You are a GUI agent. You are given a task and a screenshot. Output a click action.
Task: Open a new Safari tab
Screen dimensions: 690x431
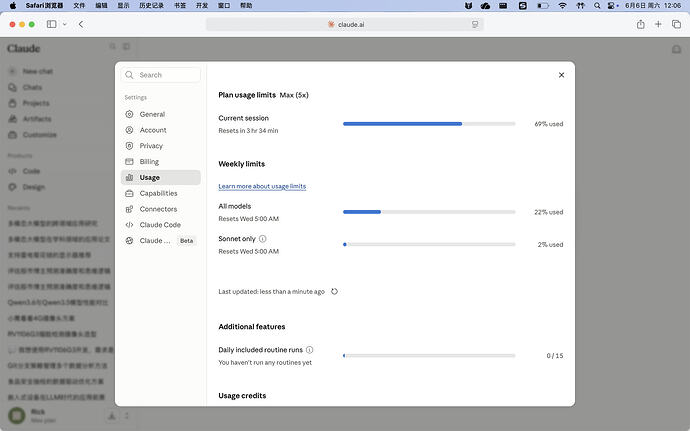tap(658, 24)
